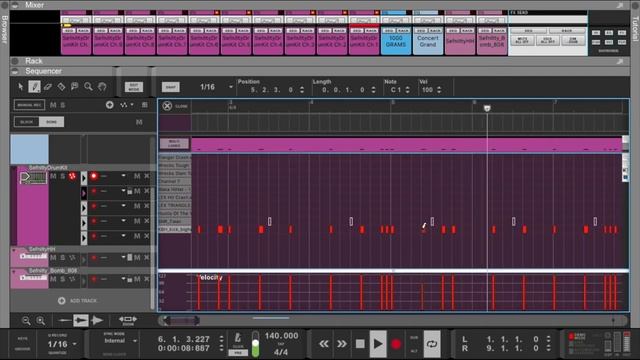Open the Tutorial side tab
Viewport: 640px width, 360px height.
tap(636, 29)
